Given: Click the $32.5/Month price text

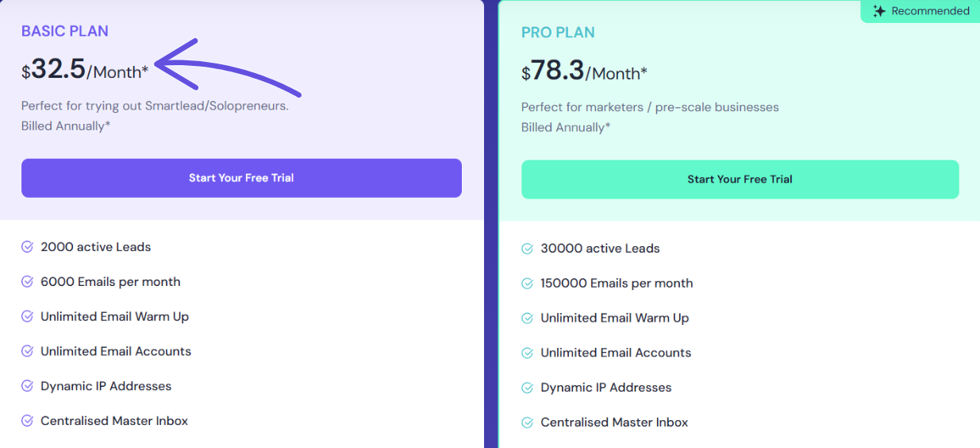Looking at the screenshot, I should pyautogui.click(x=85, y=71).
